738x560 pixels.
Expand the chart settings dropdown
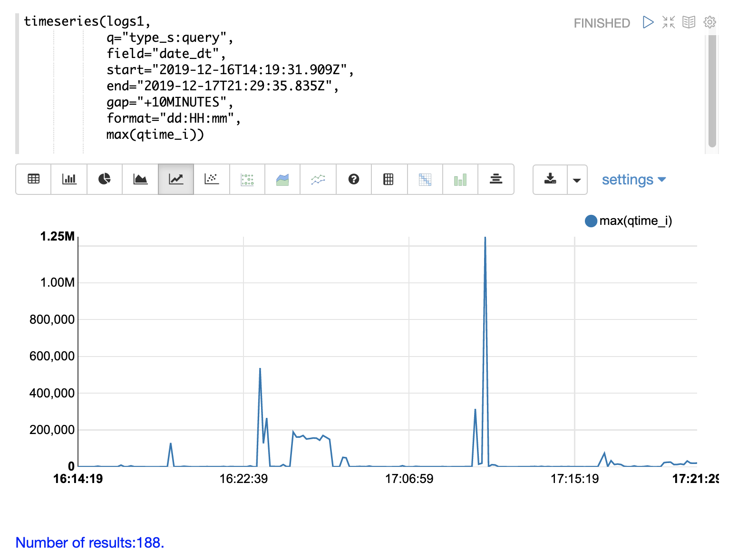pyautogui.click(x=633, y=180)
